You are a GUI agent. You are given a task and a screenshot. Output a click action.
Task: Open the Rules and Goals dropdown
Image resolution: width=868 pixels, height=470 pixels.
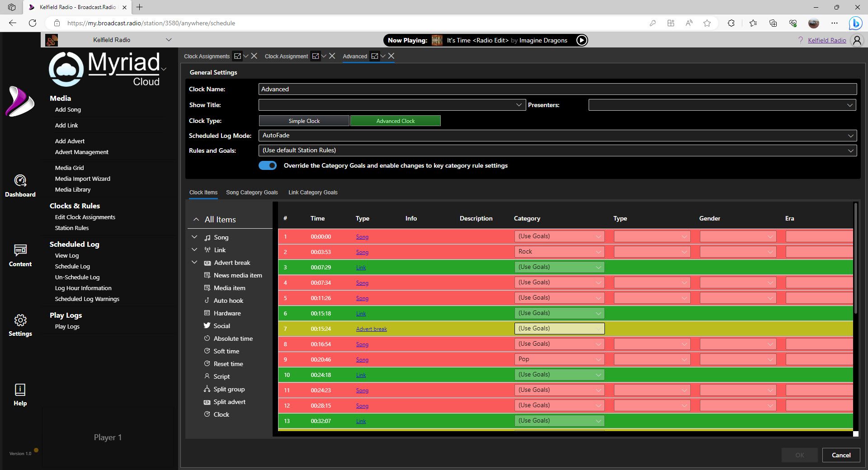click(x=557, y=150)
